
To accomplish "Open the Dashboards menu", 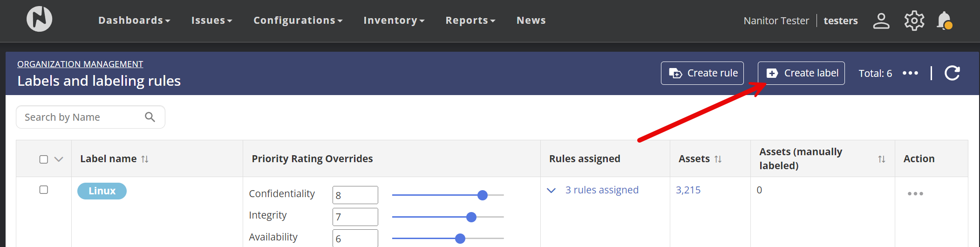I will click(x=134, y=21).
